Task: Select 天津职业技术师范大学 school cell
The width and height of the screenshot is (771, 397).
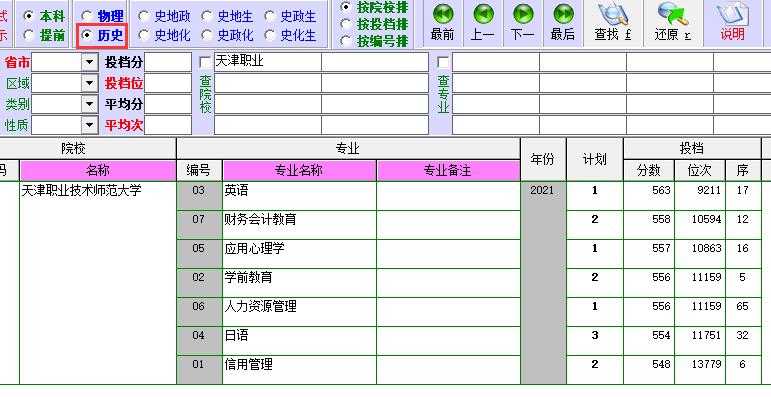Action: coord(98,283)
